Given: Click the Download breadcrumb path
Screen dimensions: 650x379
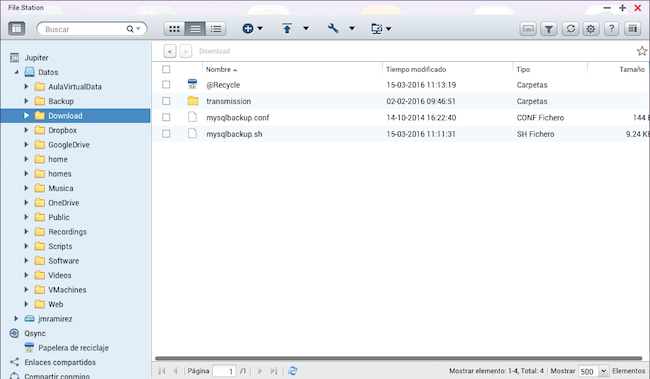Looking at the screenshot, I should click(x=214, y=51).
